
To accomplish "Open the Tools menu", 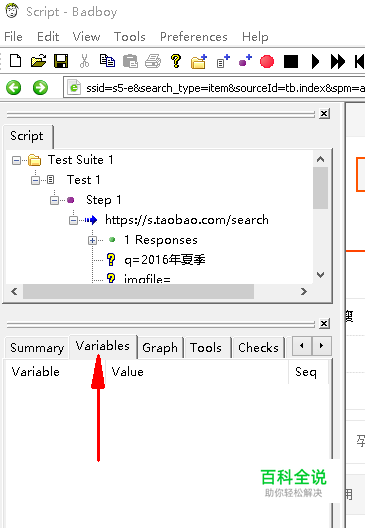I will [x=130, y=36].
